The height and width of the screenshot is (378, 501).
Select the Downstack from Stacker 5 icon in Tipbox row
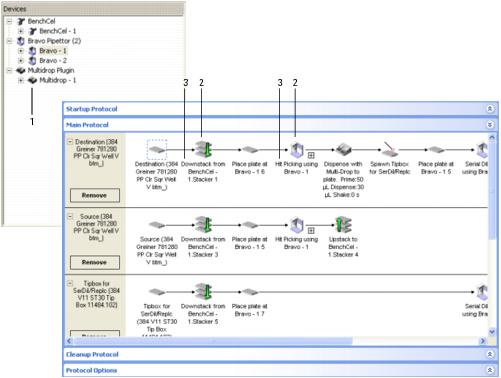click(x=203, y=292)
